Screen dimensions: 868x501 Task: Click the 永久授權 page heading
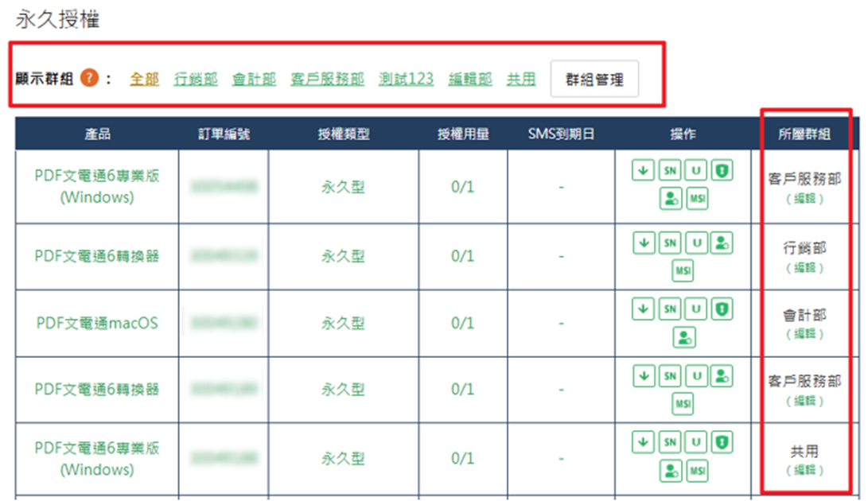pyautogui.click(x=57, y=20)
